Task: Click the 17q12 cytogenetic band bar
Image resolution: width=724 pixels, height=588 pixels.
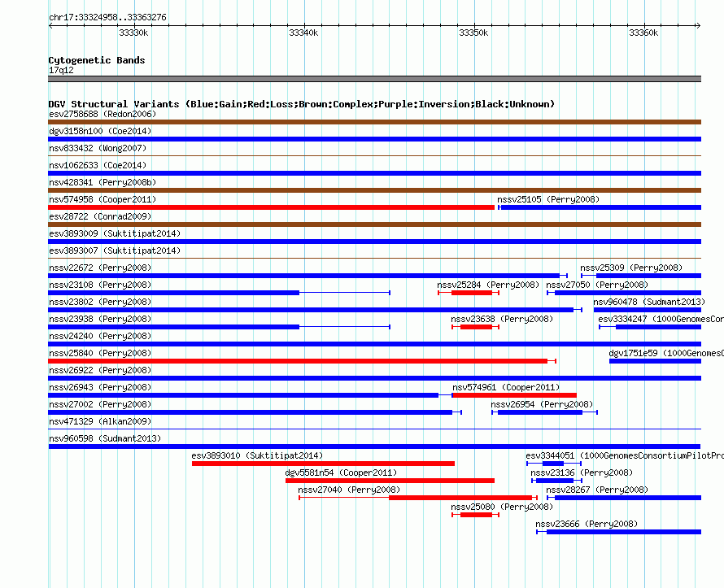Action: (x=374, y=79)
